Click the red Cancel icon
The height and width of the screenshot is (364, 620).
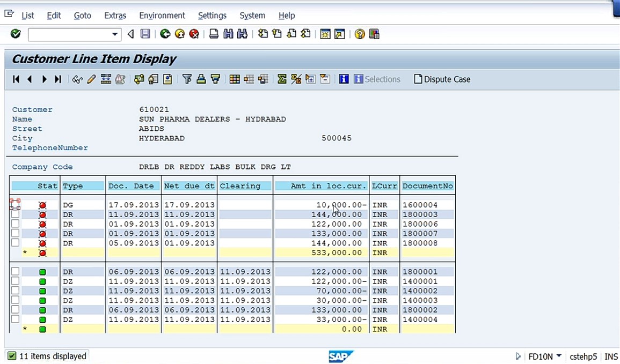194,34
